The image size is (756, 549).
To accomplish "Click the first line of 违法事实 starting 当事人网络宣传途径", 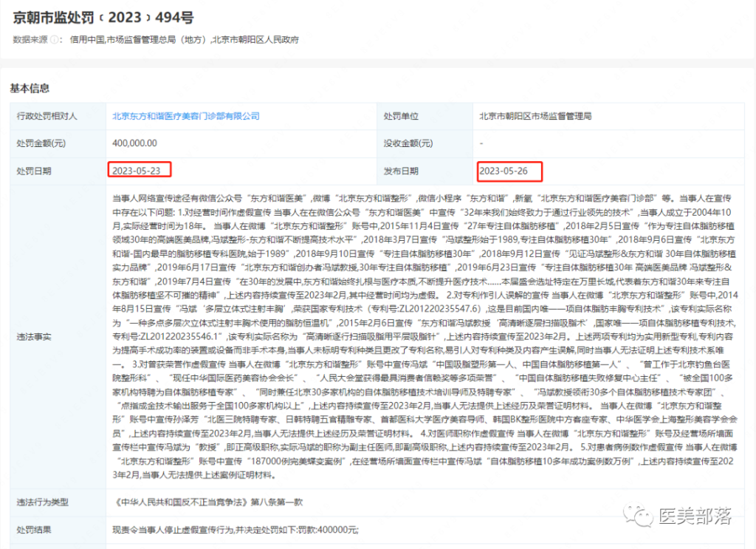I will click(422, 198).
